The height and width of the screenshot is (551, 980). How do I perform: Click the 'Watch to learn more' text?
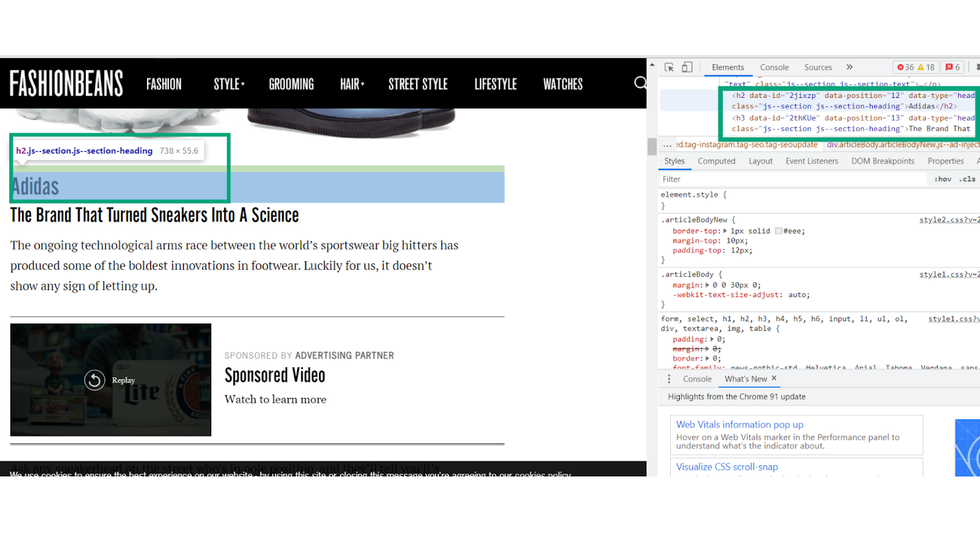[276, 400]
